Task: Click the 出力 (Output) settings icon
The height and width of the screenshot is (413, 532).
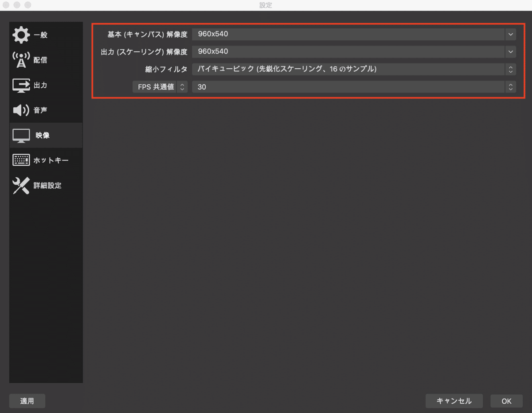Action: pos(20,85)
